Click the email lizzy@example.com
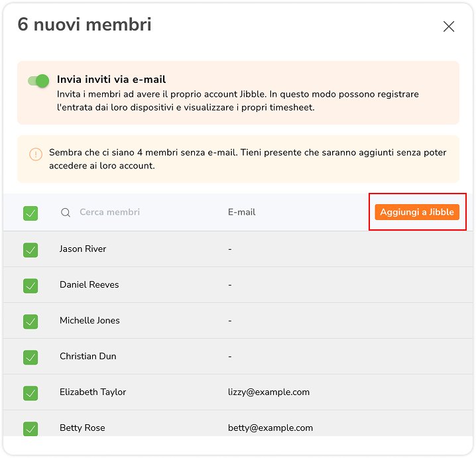 tap(268, 392)
